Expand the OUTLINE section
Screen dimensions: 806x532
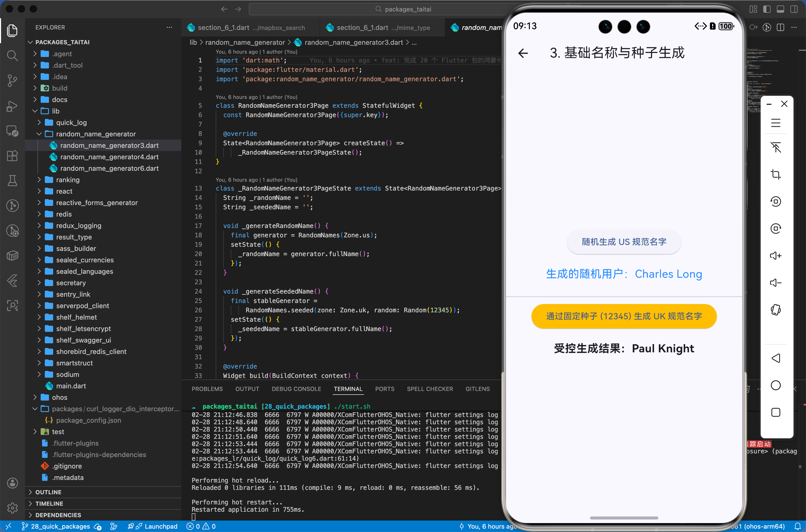pyautogui.click(x=48, y=492)
